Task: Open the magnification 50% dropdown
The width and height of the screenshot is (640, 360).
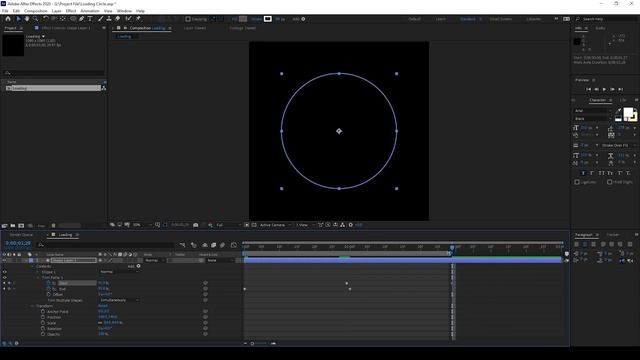Action: pos(142,225)
